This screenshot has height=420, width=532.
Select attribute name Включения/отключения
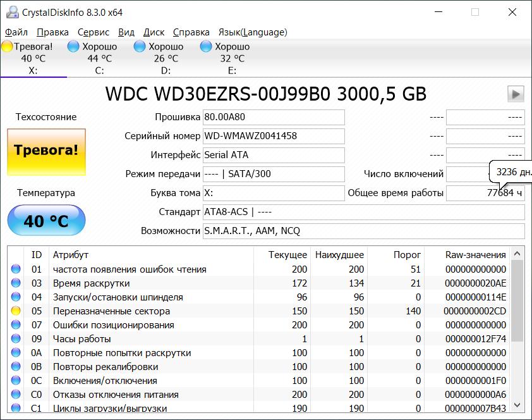pos(105,381)
